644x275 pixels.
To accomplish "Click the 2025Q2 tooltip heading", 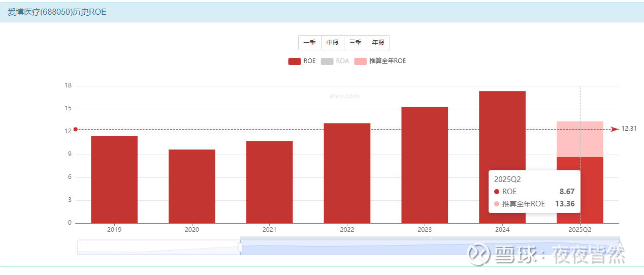I will pyautogui.click(x=507, y=179).
